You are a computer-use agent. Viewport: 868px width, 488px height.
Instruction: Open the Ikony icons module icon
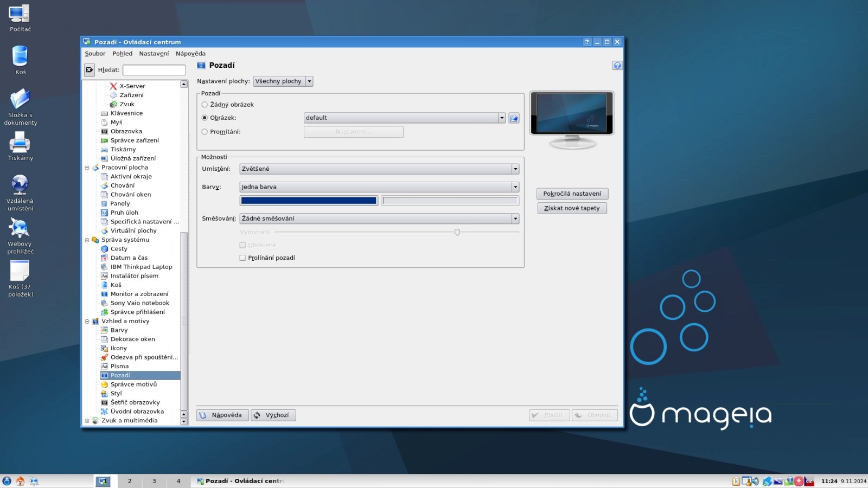(104, 348)
